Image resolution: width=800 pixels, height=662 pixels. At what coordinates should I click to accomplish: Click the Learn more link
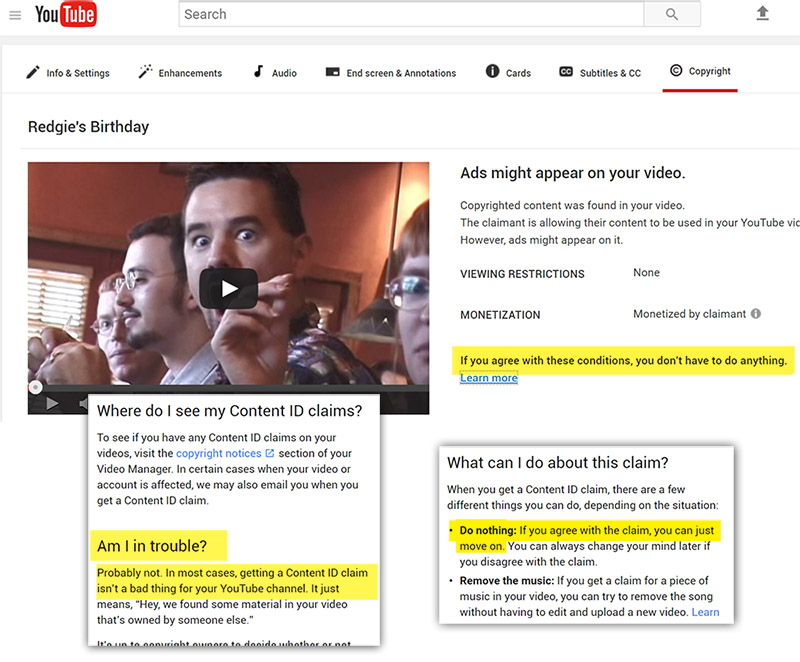point(489,378)
